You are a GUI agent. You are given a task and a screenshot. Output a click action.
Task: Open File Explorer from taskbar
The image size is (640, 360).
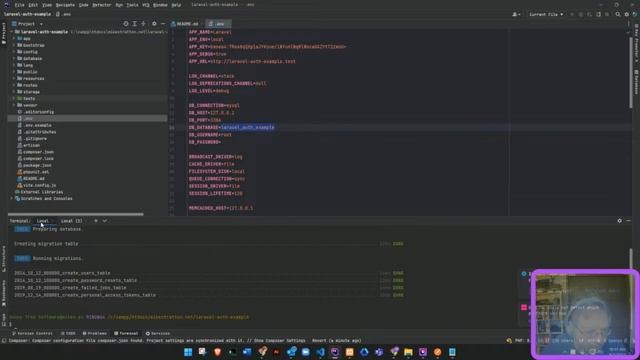408,352
